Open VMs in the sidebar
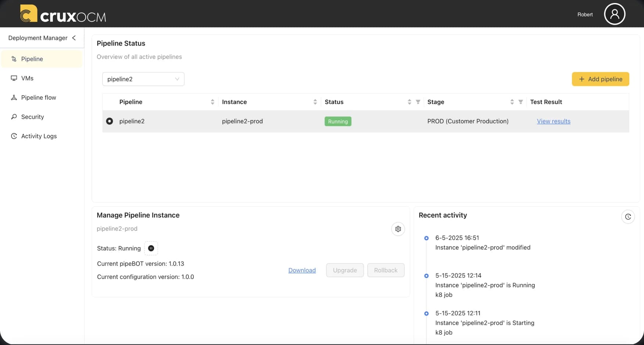 pyautogui.click(x=42, y=78)
